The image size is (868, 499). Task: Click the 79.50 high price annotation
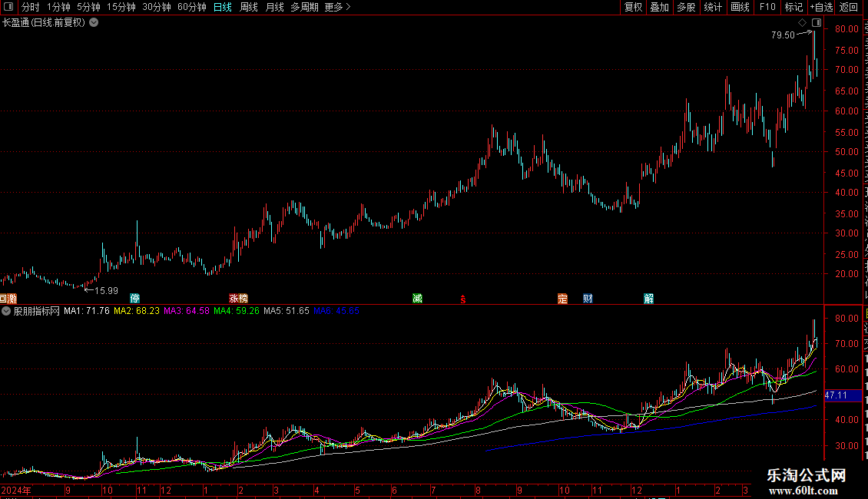tap(783, 35)
